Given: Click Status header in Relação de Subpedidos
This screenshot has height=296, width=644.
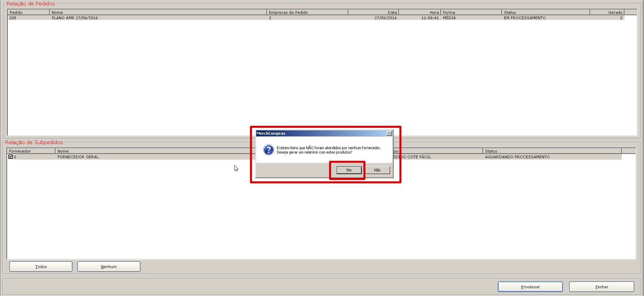Looking at the screenshot, I should pos(551,151).
